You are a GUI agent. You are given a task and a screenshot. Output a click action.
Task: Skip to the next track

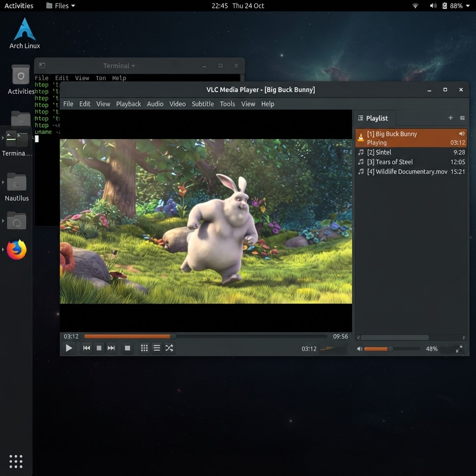click(111, 348)
